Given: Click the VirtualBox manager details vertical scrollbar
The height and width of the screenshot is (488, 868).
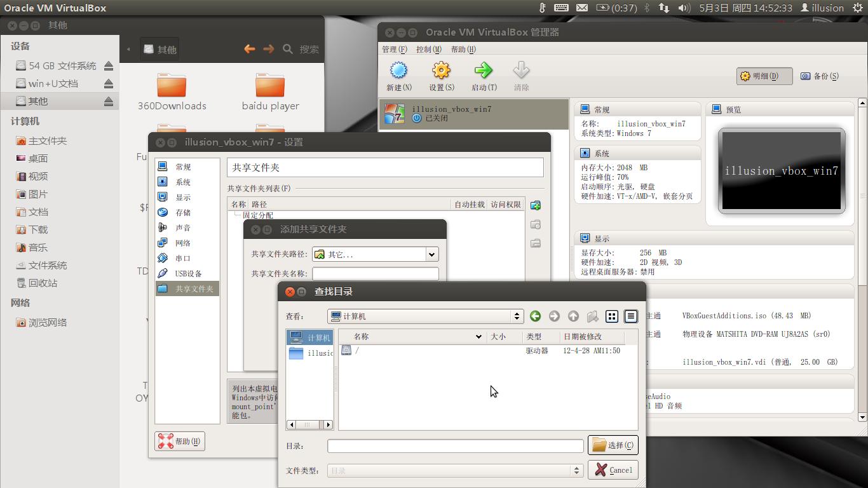Looking at the screenshot, I should [862, 260].
